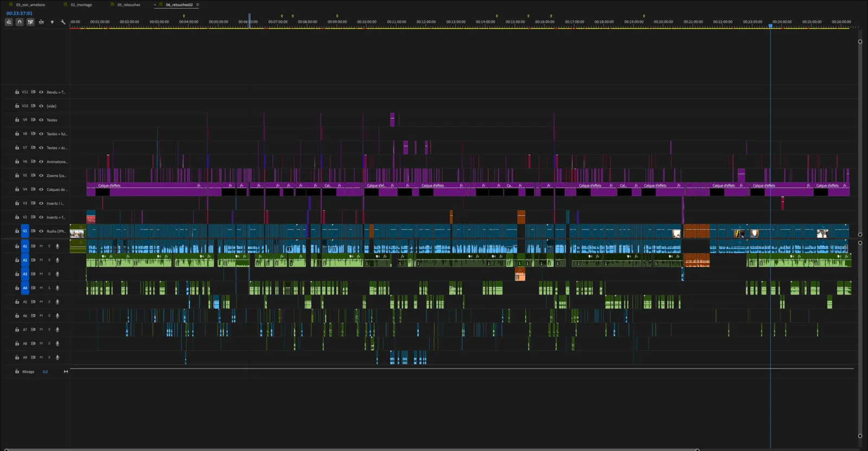Toggle linked selection button

click(x=30, y=22)
